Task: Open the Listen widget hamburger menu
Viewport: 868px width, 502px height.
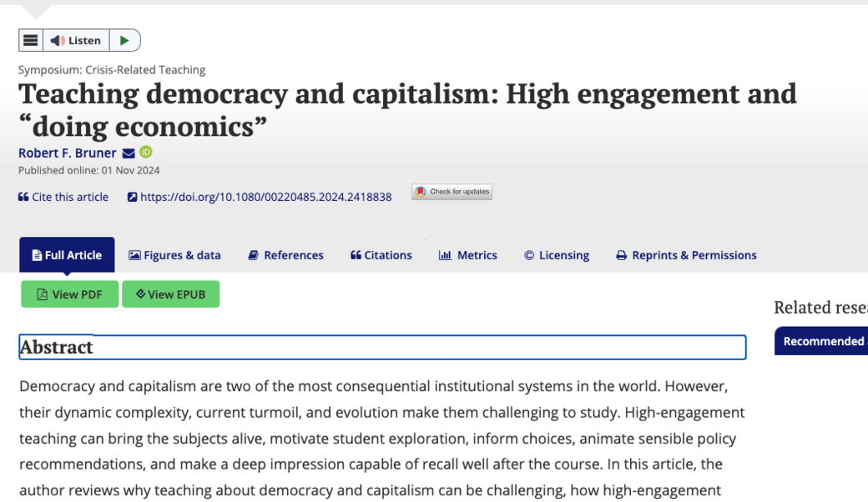Action: [x=31, y=40]
